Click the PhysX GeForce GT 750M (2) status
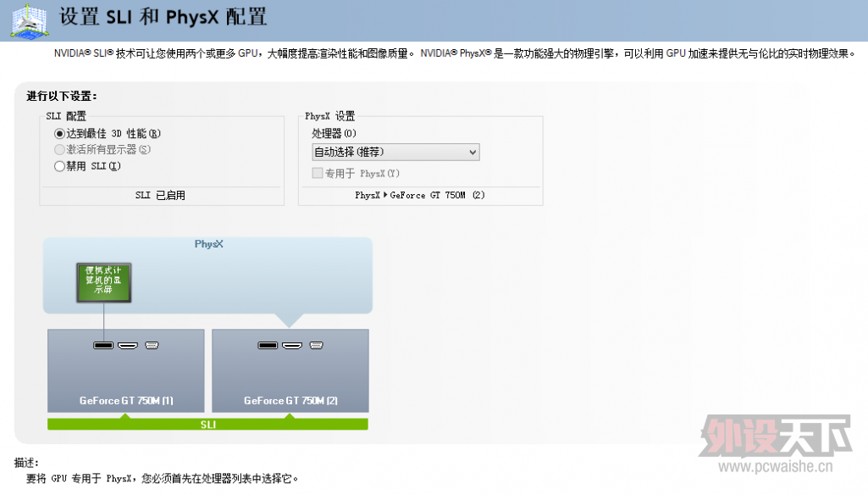868x495 pixels. coord(420,195)
